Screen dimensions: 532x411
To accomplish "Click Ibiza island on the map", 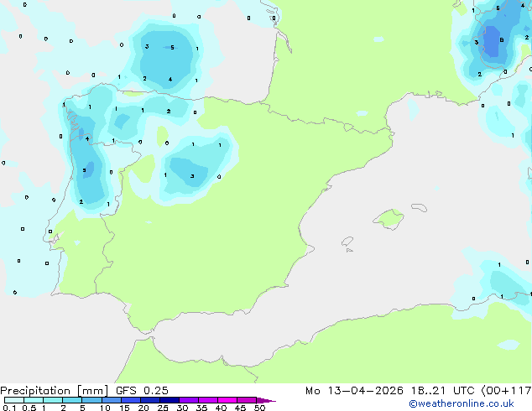I will click(x=347, y=242).
